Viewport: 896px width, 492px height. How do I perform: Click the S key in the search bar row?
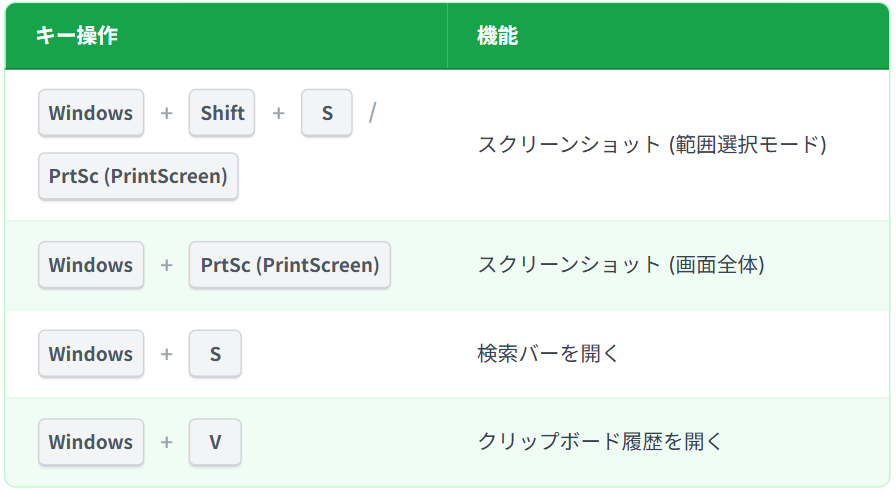pyautogui.click(x=215, y=354)
